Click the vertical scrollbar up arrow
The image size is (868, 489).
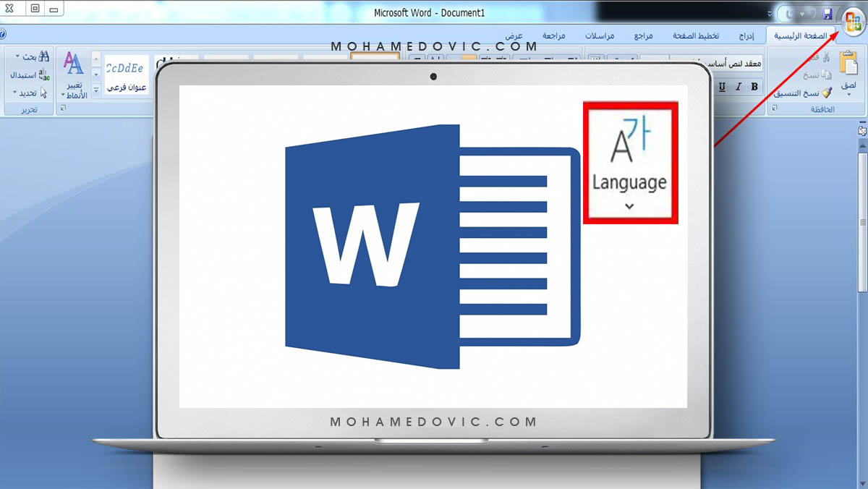(862, 145)
